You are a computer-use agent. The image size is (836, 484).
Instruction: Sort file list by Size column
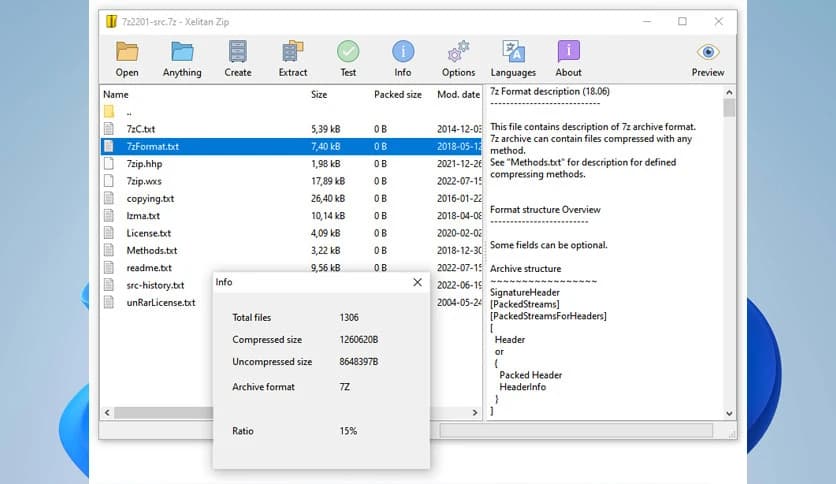click(x=319, y=94)
